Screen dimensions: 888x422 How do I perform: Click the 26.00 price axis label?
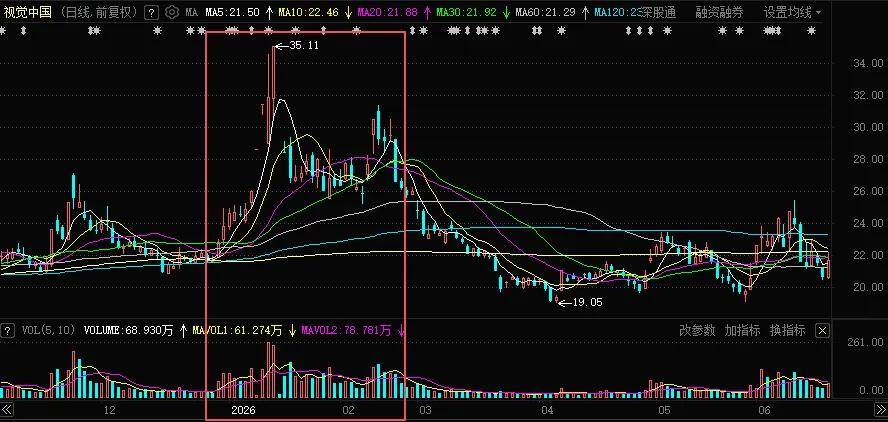[868, 191]
